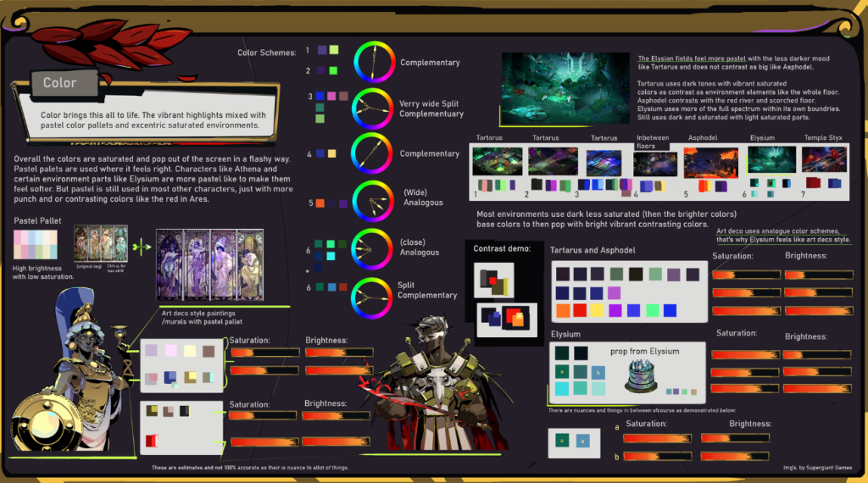Click the 'Img's. by Supergiant Games' credit

coord(818,468)
